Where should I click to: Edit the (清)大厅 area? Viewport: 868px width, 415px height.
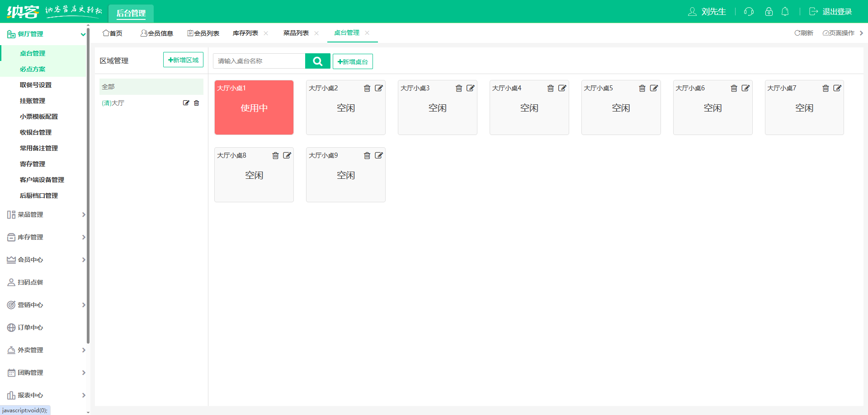(x=186, y=103)
